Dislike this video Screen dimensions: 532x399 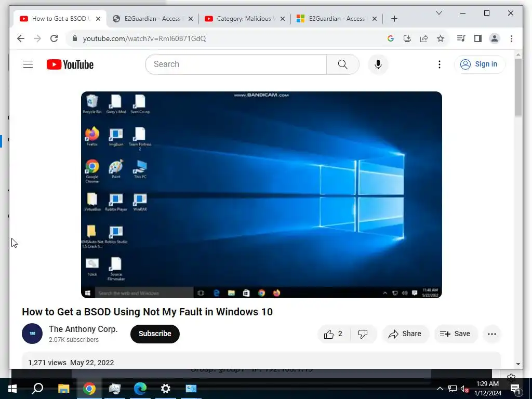[x=363, y=334]
